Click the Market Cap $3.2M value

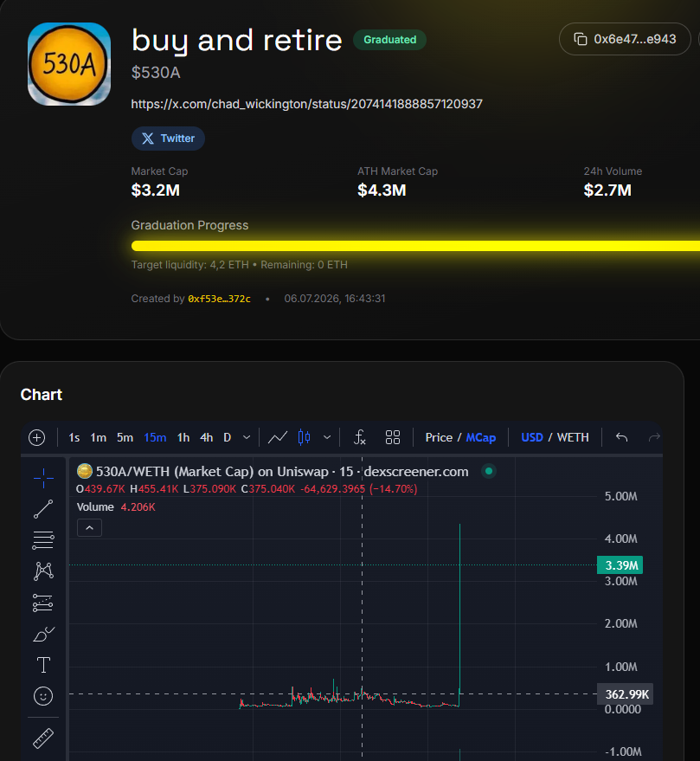[155, 190]
